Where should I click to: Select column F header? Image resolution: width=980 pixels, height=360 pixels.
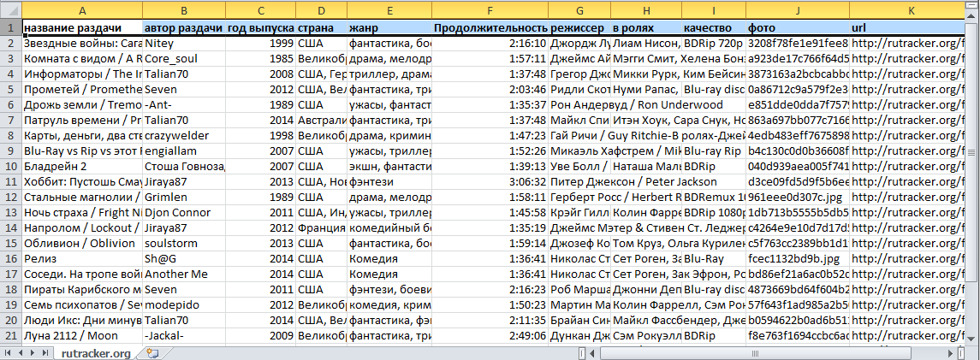490,11
